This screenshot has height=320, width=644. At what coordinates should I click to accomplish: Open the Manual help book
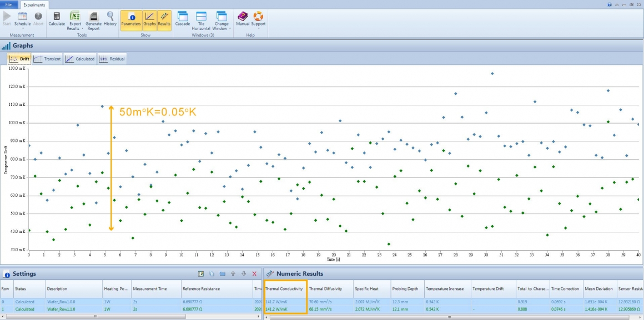(x=243, y=20)
